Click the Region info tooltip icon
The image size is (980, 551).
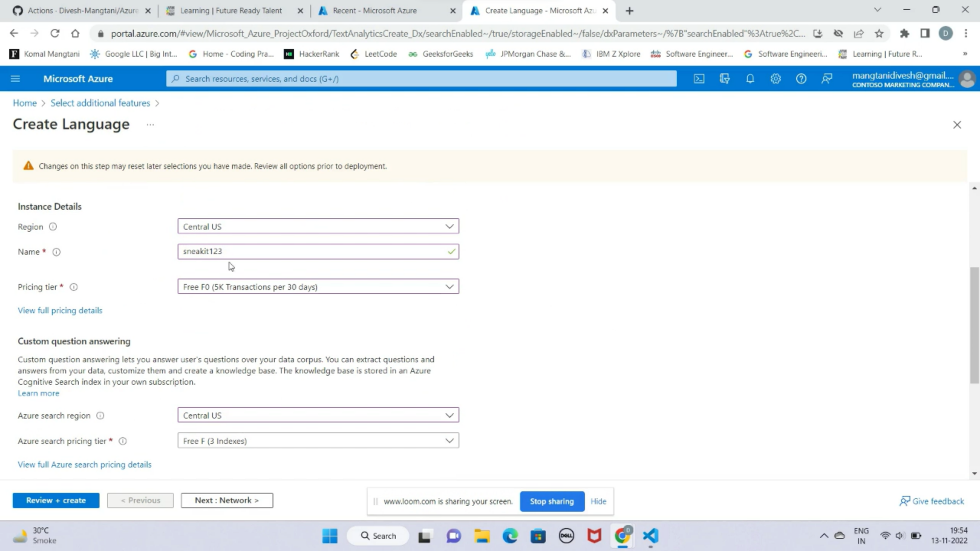pyautogui.click(x=53, y=227)
